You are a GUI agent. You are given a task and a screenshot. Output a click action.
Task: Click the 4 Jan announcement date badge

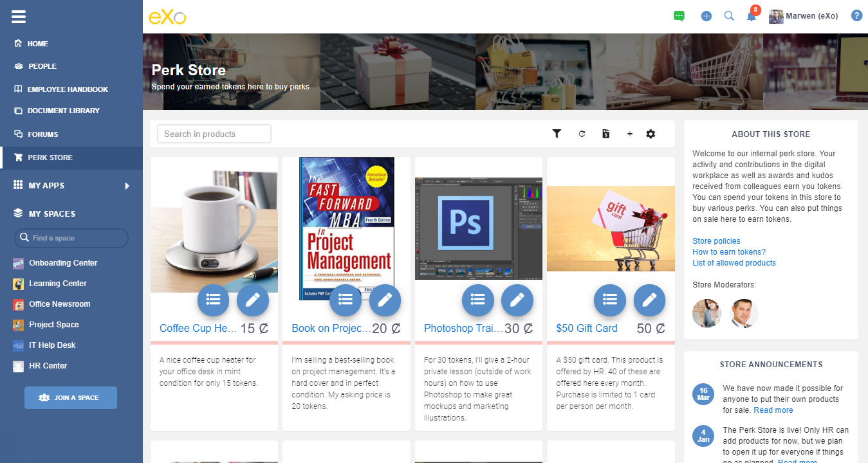[703, 435]
